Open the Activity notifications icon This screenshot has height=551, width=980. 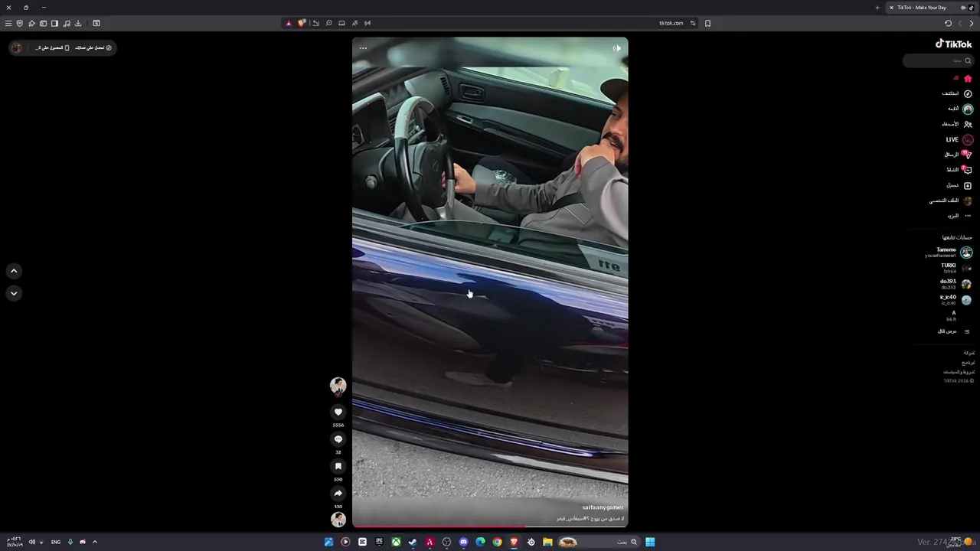point(968,170)
